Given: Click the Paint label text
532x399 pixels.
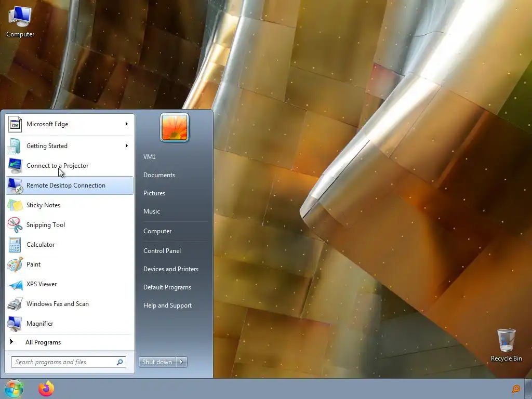Looking at the screenshot, I should 34,264.
